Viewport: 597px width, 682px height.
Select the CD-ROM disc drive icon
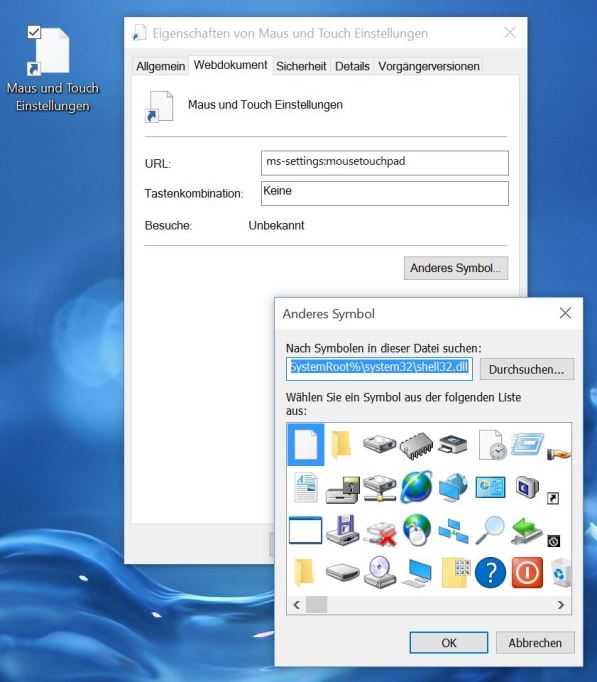(x=380, y=572)
